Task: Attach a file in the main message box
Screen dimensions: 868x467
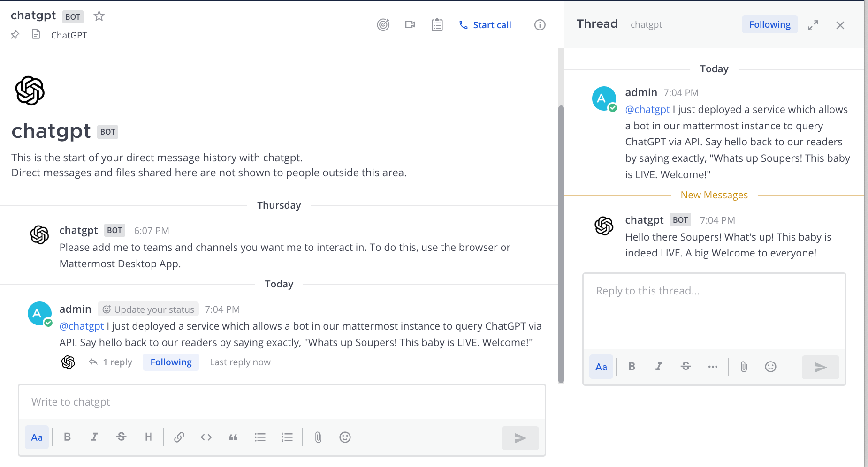Action: [x=318, y=437]
